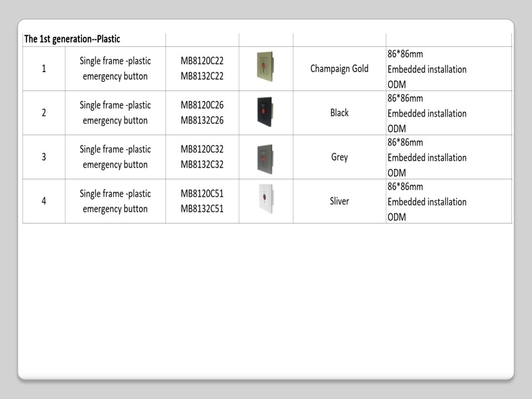This screenshot has height=399, width=532.
Task: Select the 'Sliver' color text cell
Action: 339,201
